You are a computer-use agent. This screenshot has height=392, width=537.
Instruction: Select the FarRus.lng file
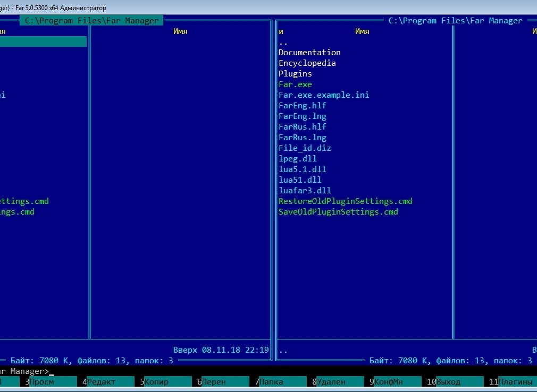(303, 137)
